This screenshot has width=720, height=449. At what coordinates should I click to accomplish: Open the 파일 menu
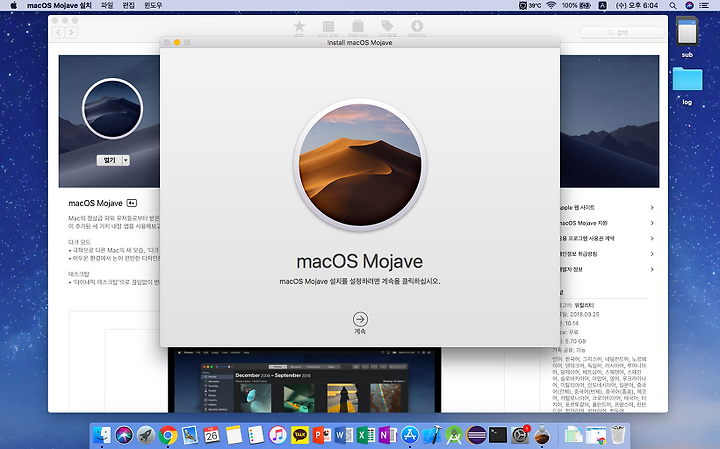(x=107, y=6)
